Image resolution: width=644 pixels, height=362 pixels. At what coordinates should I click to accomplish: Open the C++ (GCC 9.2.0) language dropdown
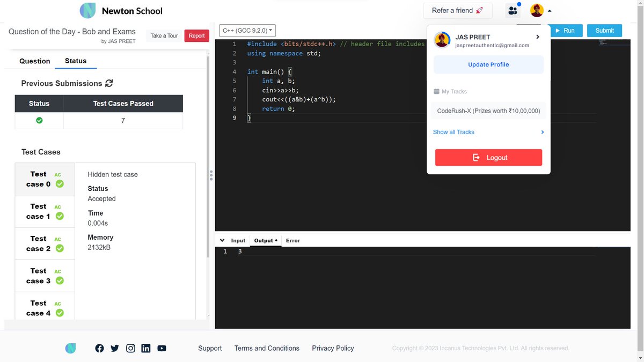coord(247,30)
